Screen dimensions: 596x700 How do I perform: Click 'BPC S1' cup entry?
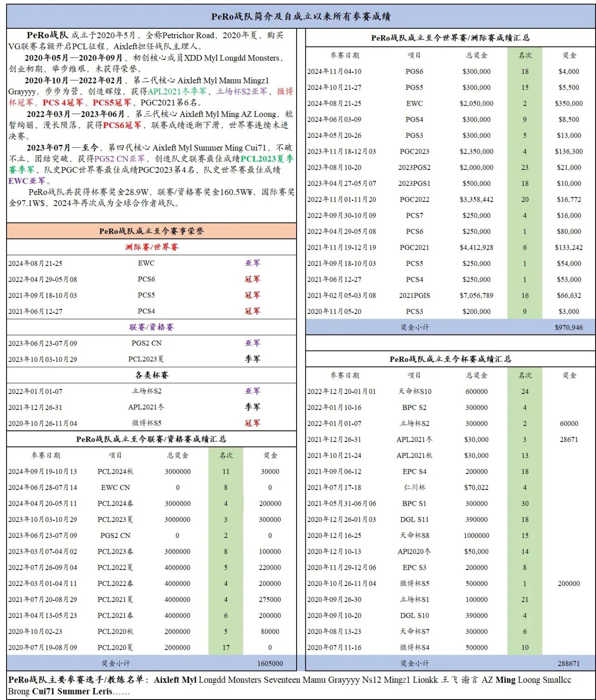(414, 503)
